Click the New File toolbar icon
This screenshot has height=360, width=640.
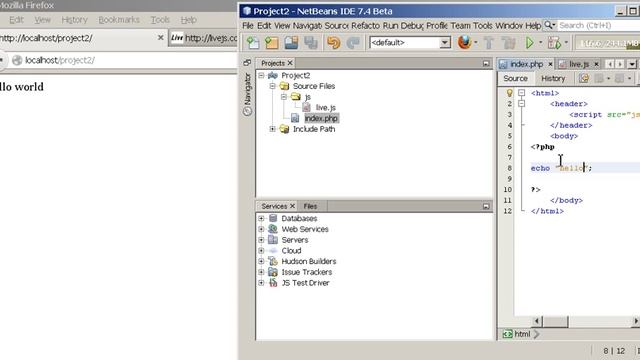(253, 42)
